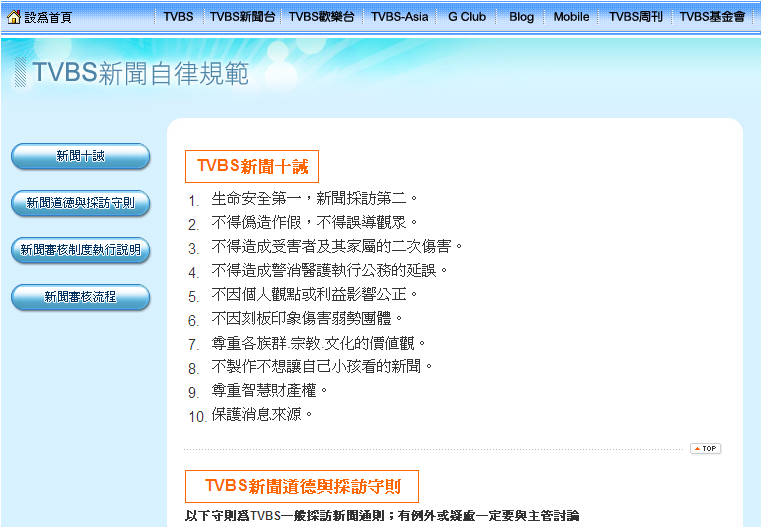Image resolution: width=761 pixels, height=527 pixels.
Task: Select rule 生命安全第一,新聞採訪第二
Action: click(314, 198)
